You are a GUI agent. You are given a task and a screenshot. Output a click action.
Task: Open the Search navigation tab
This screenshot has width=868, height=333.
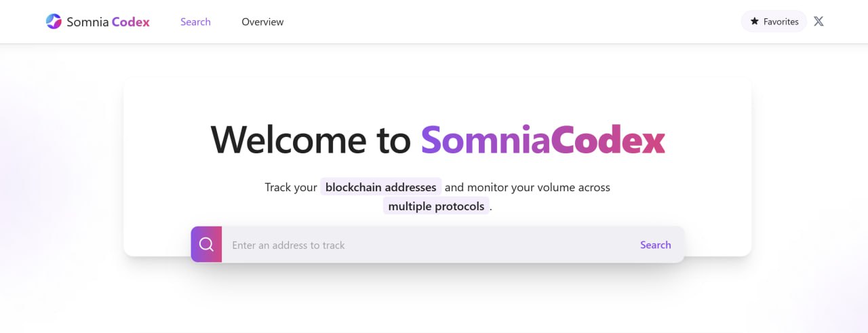coord(195,22)
